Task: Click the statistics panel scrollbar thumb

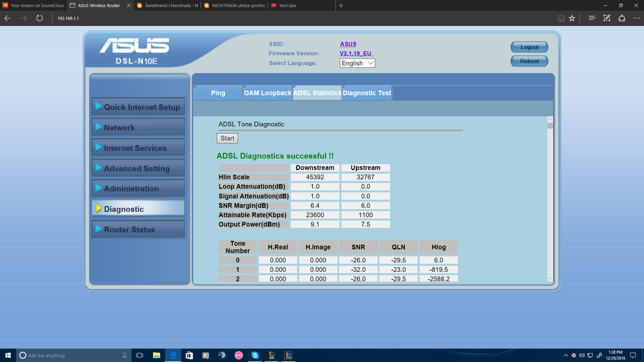Action: (x=551, y=126)
